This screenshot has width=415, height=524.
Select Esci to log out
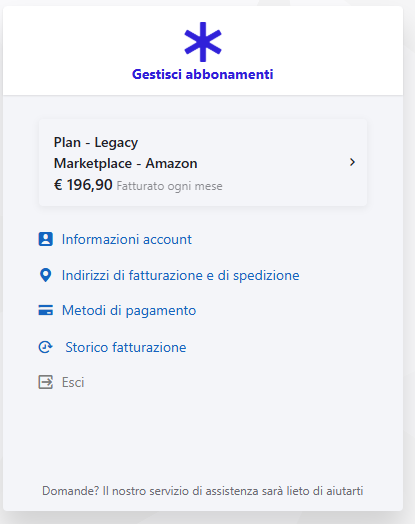pyautogui.click(x=73, y=382)
